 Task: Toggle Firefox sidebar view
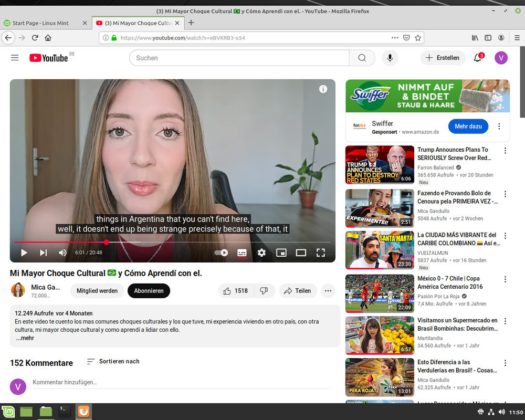(488, 38)
